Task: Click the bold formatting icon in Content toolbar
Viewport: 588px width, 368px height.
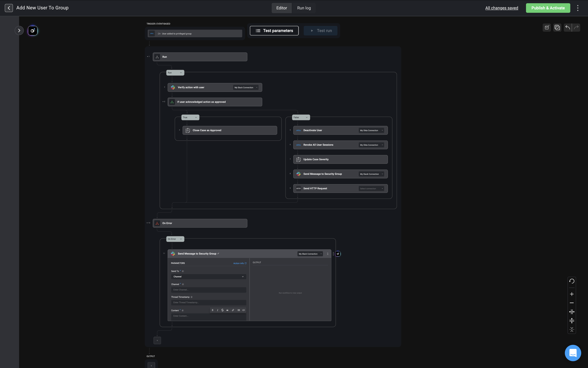Action: (212, 310)
